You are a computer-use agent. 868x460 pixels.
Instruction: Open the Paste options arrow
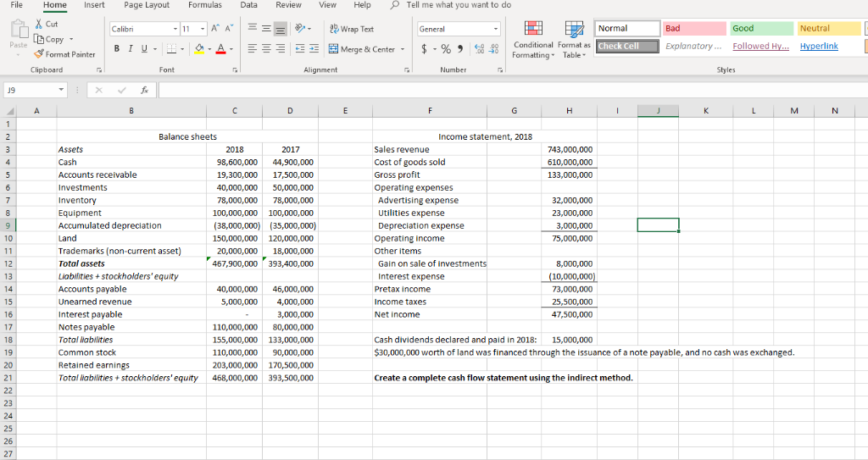(x=19, y=54)
